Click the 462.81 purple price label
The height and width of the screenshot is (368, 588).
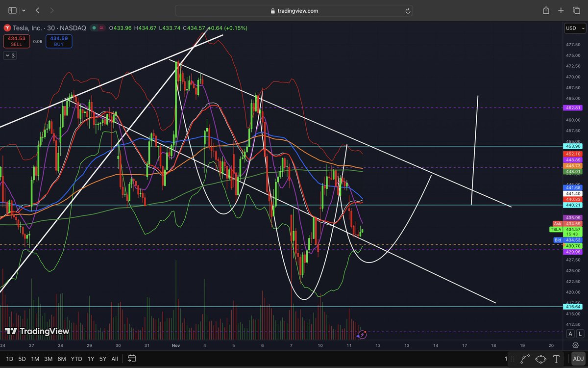573,108
